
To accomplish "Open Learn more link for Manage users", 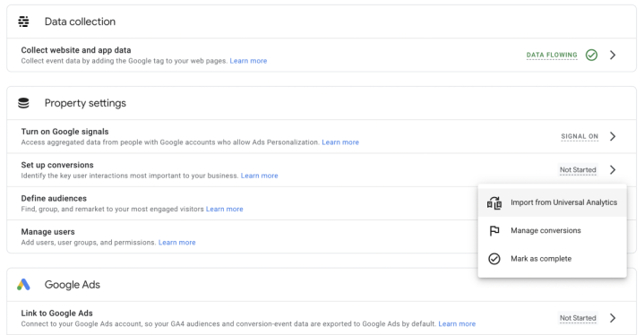I will pos(177,242).
